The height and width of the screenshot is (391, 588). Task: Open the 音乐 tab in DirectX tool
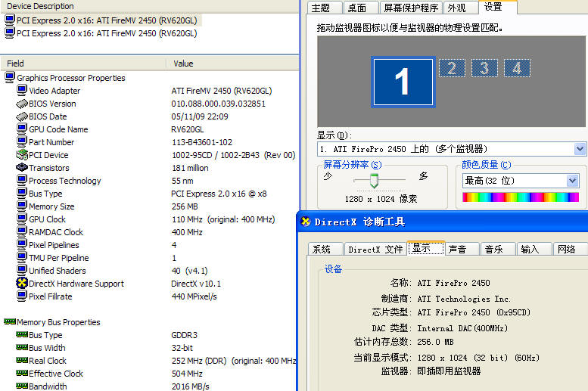pos(499,249)
